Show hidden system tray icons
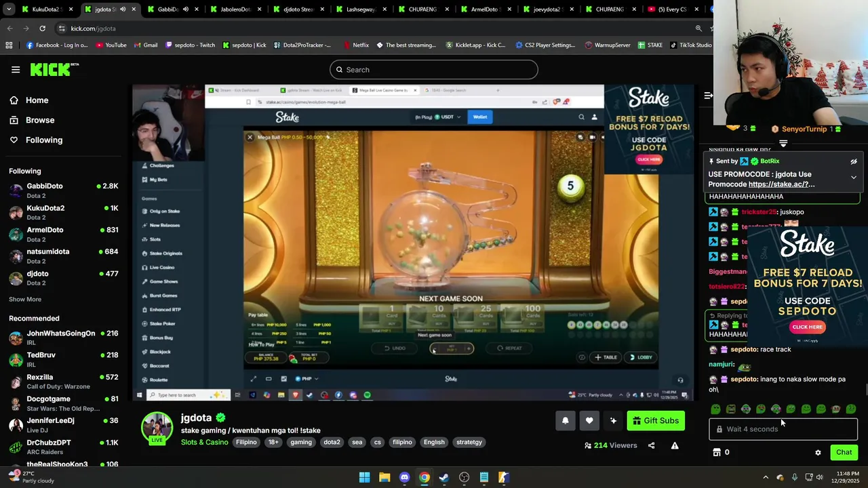868x488 pixels. [766, 477]
